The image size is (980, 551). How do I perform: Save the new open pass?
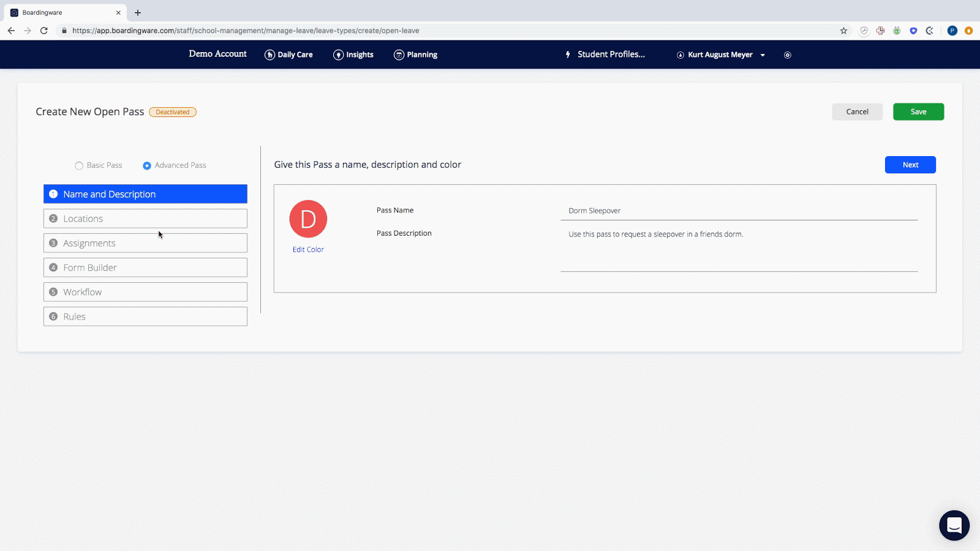pos(918,112)
